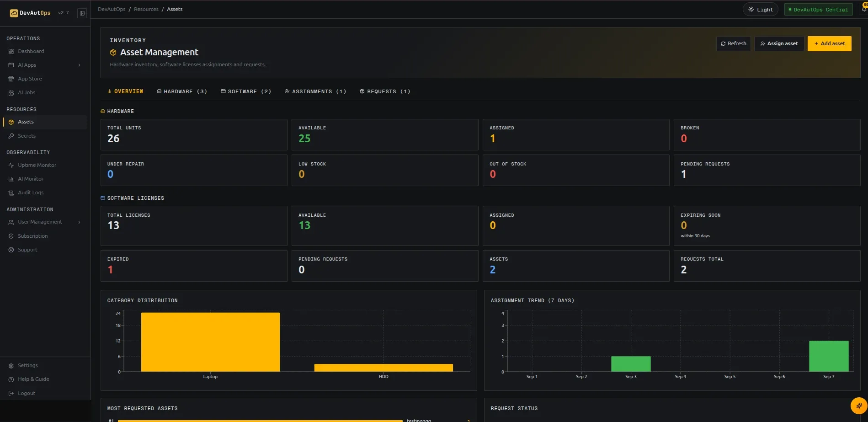The image size is (868, 422).
Task: Click the hardware Pending Requests card
Action: 767,170
